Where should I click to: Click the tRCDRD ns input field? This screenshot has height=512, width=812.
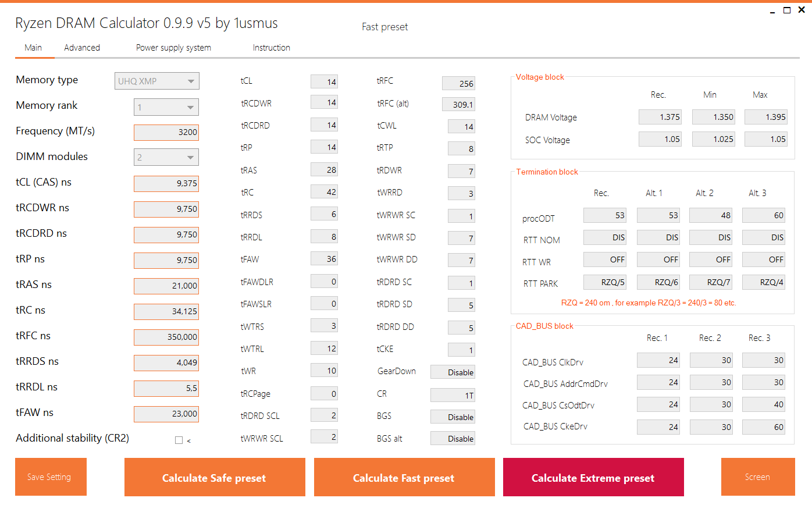(x=166, y=234)
